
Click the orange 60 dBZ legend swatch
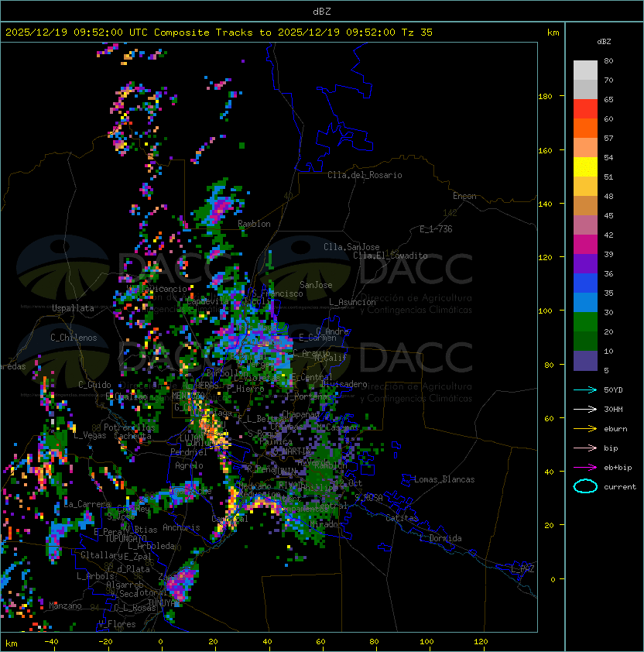click(x=585, y=128)
